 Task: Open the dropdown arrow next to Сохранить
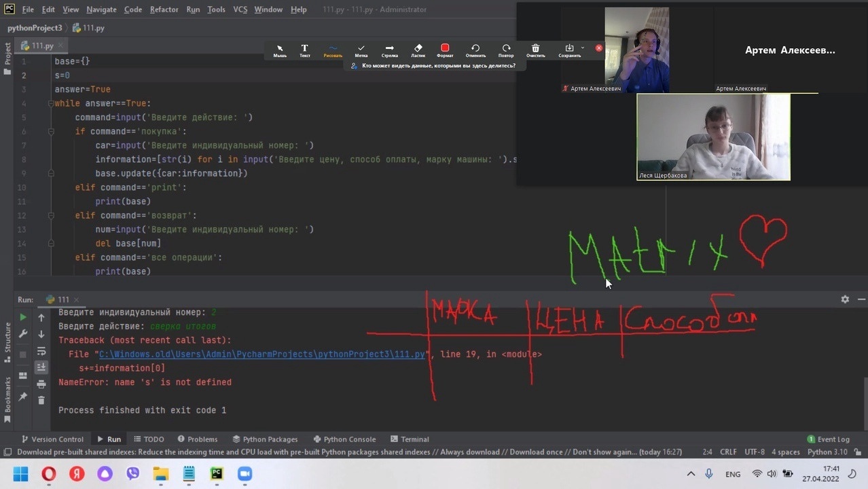tap(583, 48)
